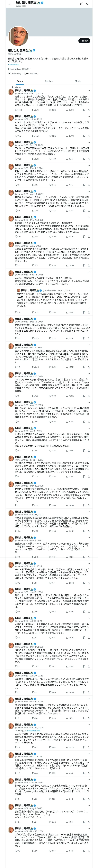The width and height of the screenshot is (98, 868).
Task: Open search from the profile header
Action: pos(88,4)
